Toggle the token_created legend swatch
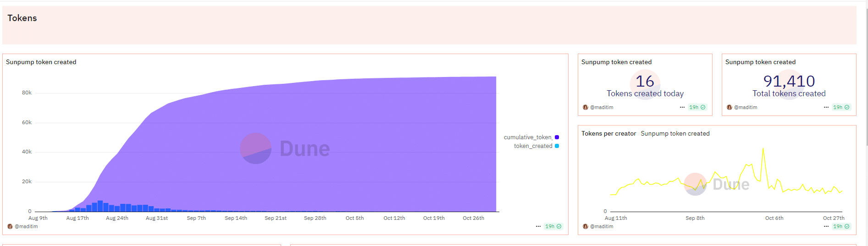 point(557,146)
